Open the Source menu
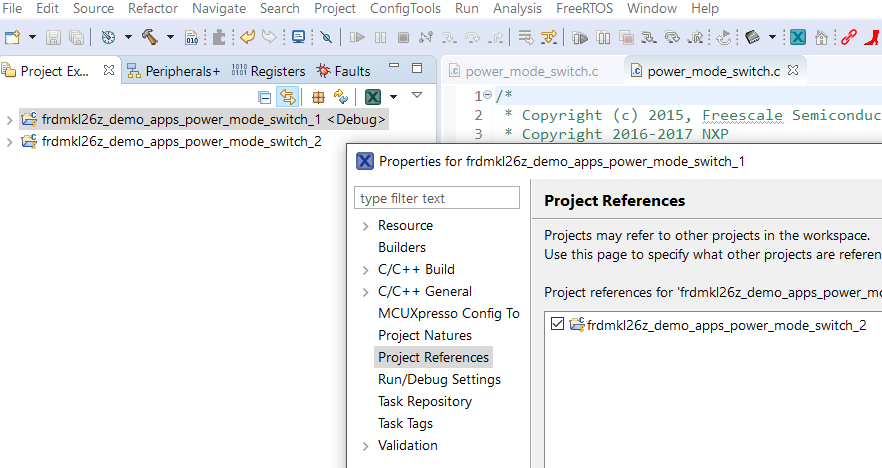 point(93,8)
